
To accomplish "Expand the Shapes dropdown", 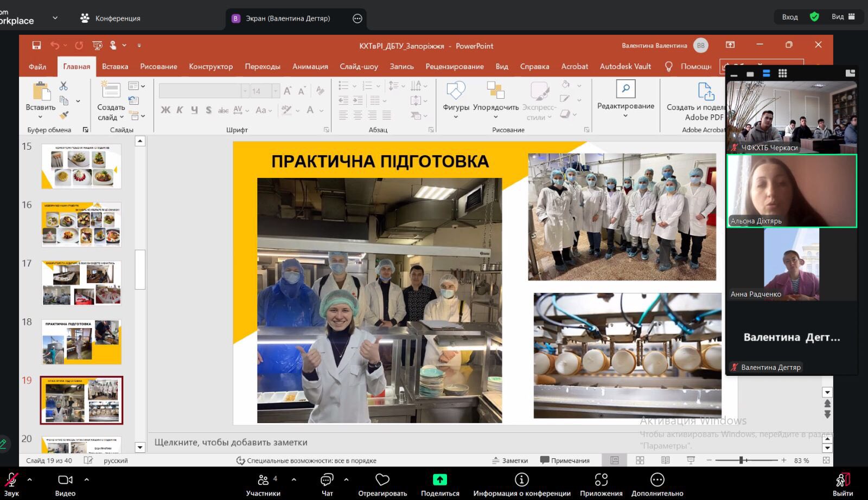I will (456, 117).
